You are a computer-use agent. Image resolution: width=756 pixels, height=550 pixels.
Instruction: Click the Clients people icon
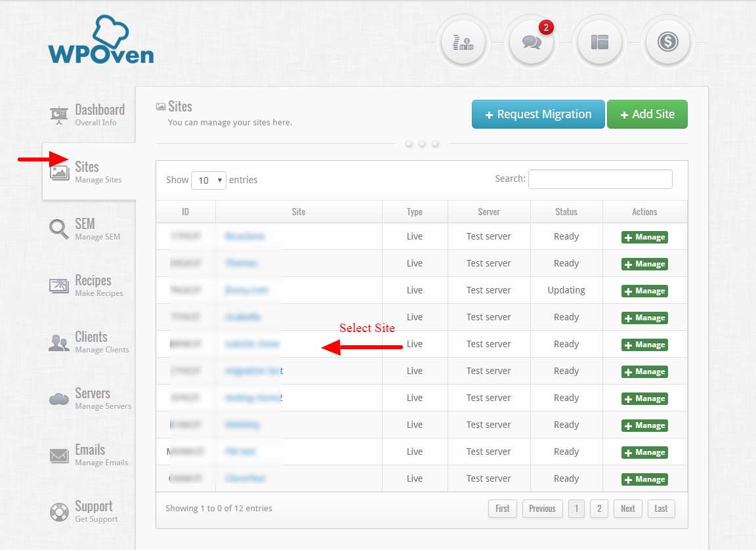[x=59, y=343]
